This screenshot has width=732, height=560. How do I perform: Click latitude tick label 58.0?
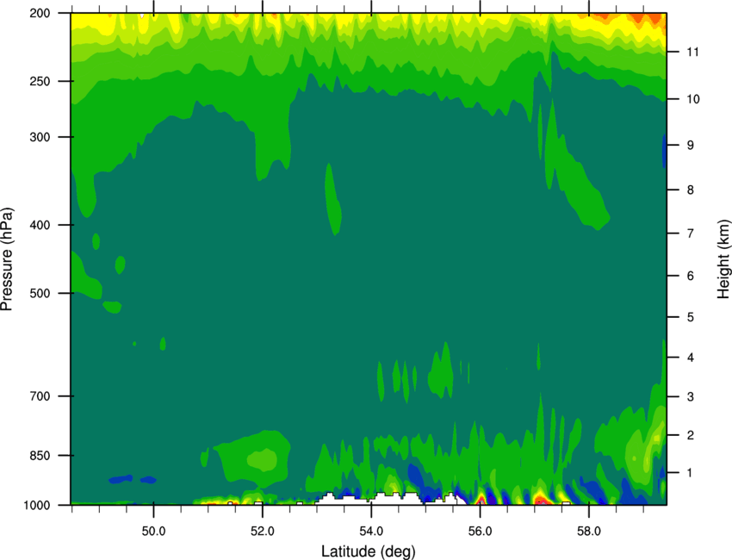pyautogui.click(x=589, y=532)
